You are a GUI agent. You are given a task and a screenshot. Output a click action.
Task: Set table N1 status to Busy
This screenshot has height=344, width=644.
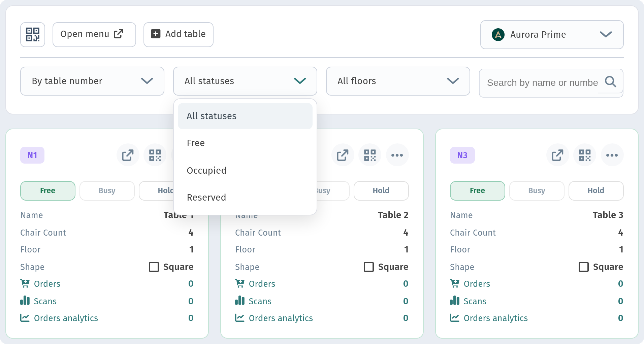click(107, 191)
